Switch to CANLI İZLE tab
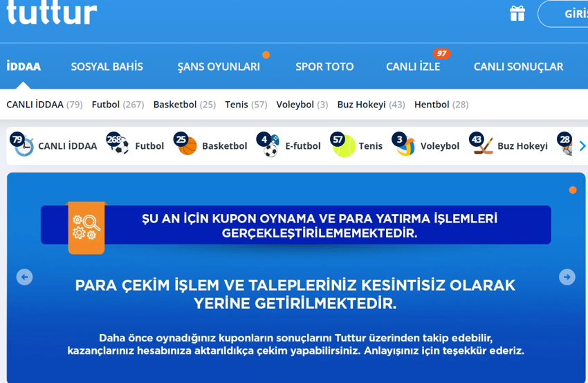This screenshot has width=588, height=383. [413, 66]
